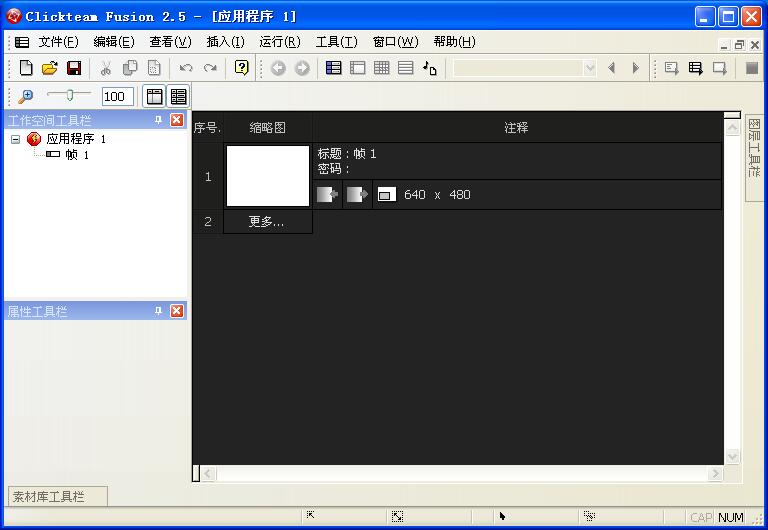This screenshot has height=530, width=768.
Task: Open the Frame editor icon
Action: 358,68
